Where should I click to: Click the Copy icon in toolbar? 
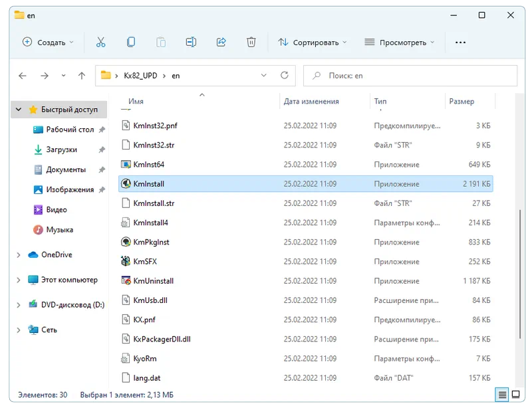click(131, 42)
